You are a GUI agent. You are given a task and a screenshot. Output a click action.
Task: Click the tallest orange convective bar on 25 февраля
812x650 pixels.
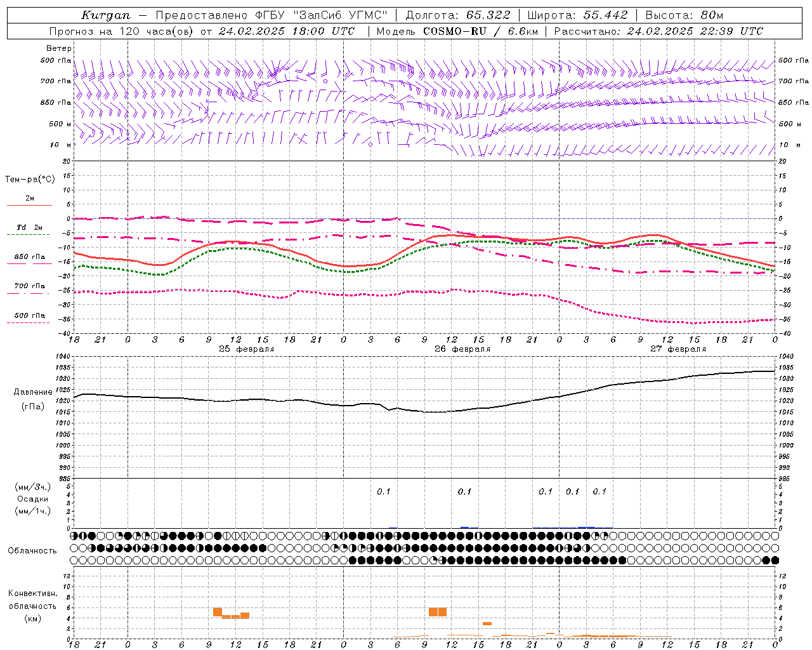[x=218, y=612]
